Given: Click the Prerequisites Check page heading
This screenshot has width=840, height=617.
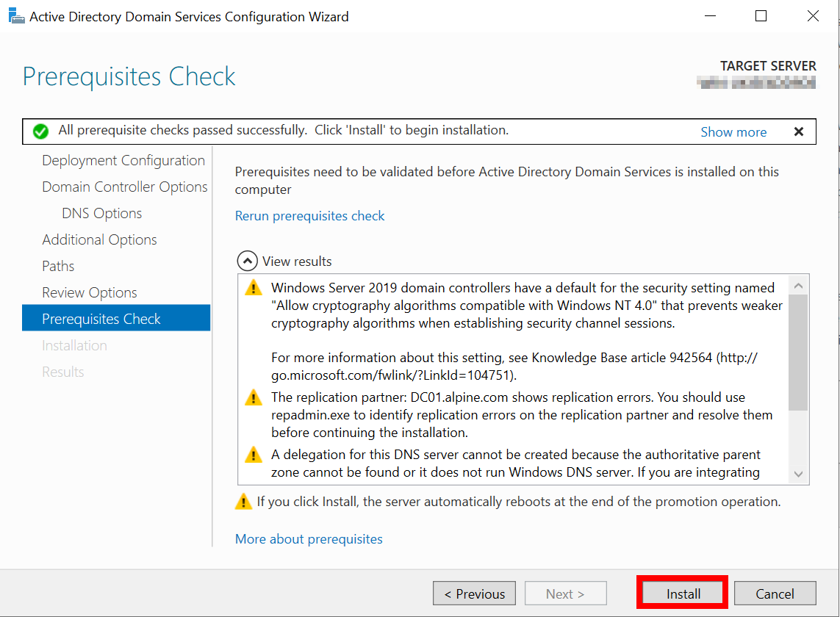Looking at the screenshot, I should tap(129, 76).
